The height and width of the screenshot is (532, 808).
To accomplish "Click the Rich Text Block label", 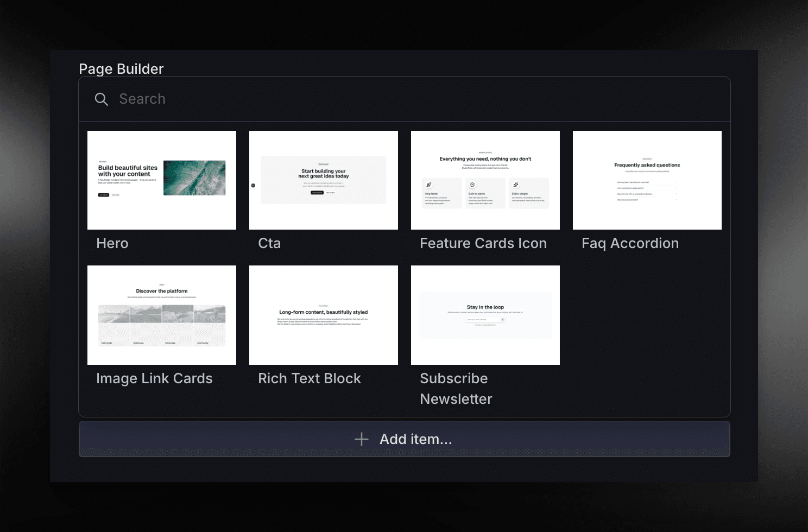I will tap(310, 378).
